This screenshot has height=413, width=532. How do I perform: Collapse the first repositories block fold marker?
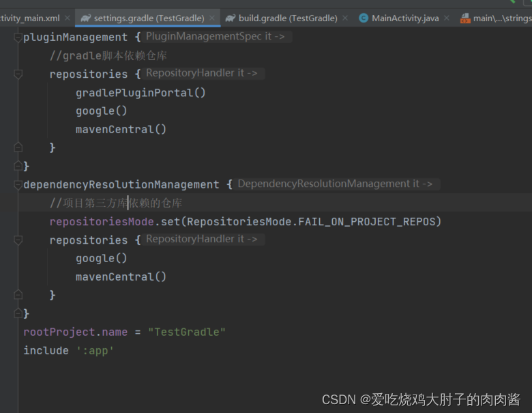[x=18, y=74]
